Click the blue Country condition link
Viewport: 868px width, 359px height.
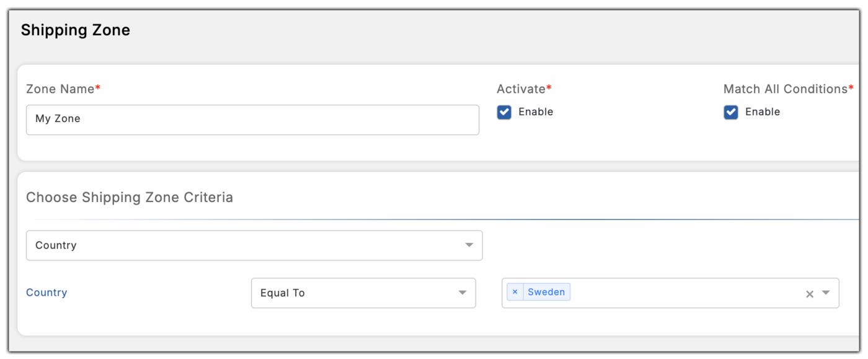pyautogui.click(x=46, y=293)
